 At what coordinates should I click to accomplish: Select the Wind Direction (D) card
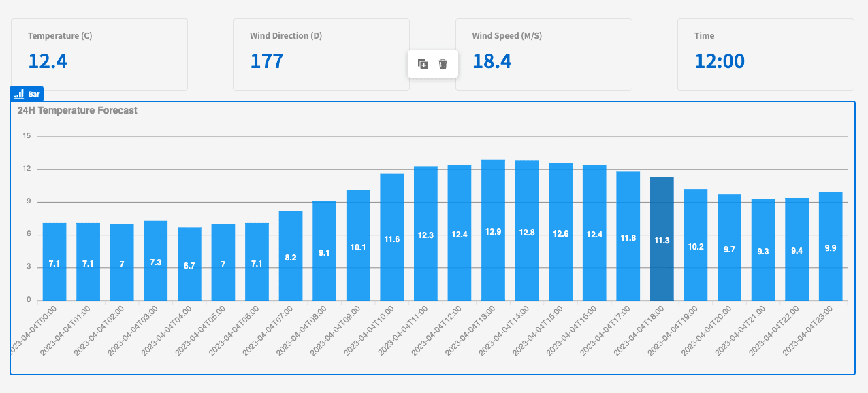pyautogui.click(x=321, y=54)
